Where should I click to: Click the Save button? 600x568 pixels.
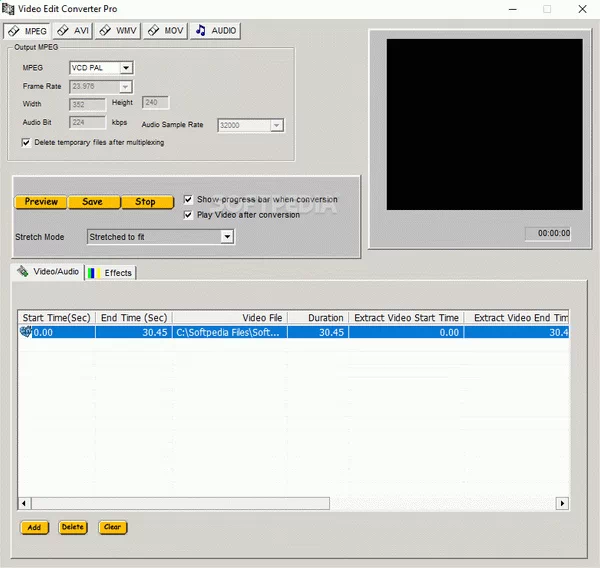(93, 202)
